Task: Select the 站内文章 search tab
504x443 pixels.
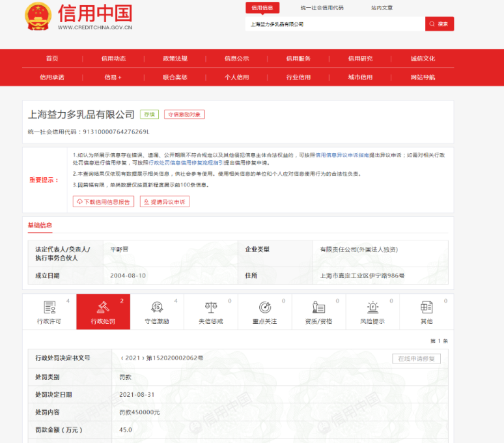Action: (382, 8)
